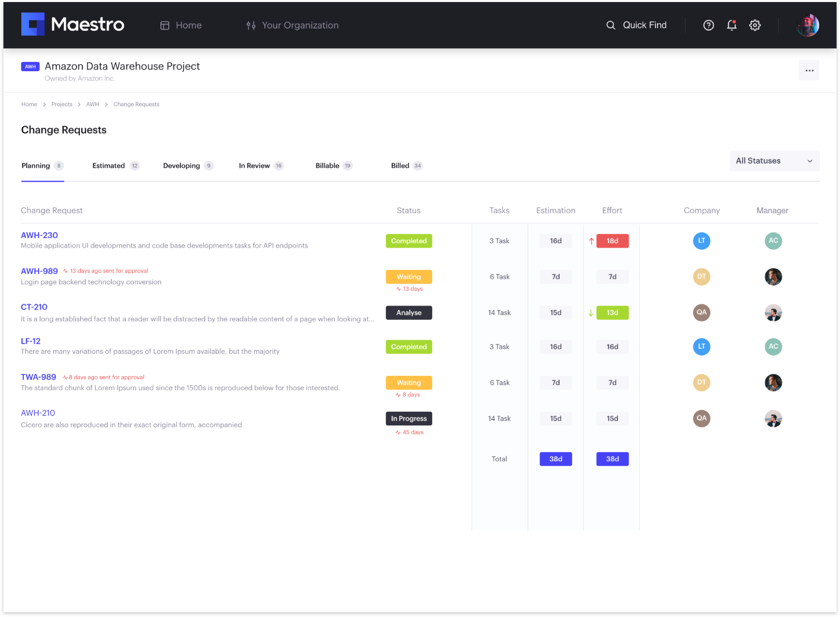
Task: Click the Maestro logo icon
Action: [x=32, y=24]
